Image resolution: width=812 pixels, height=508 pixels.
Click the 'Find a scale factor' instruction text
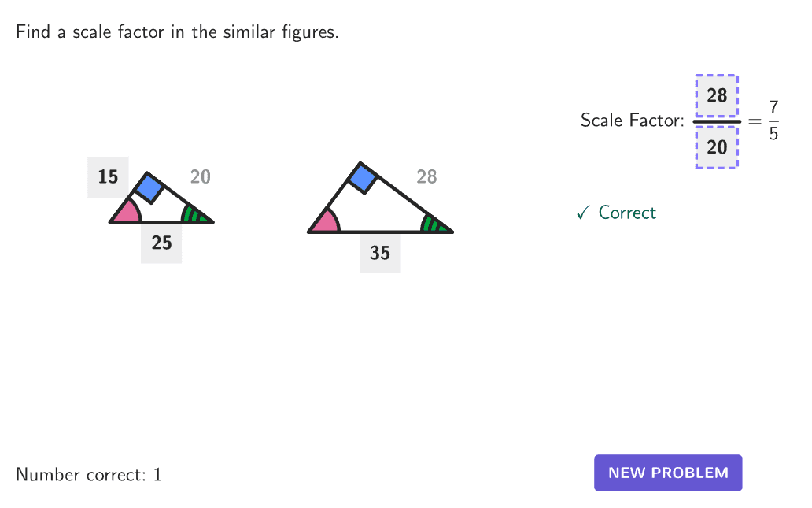point(177,33)
